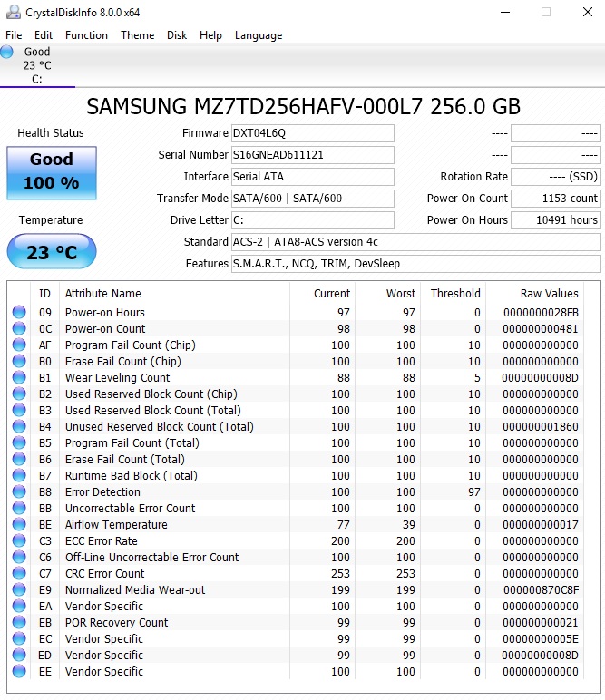Click status circle for Vendor Specific row EA
The image size is (605, 700).
click(19, 606)
